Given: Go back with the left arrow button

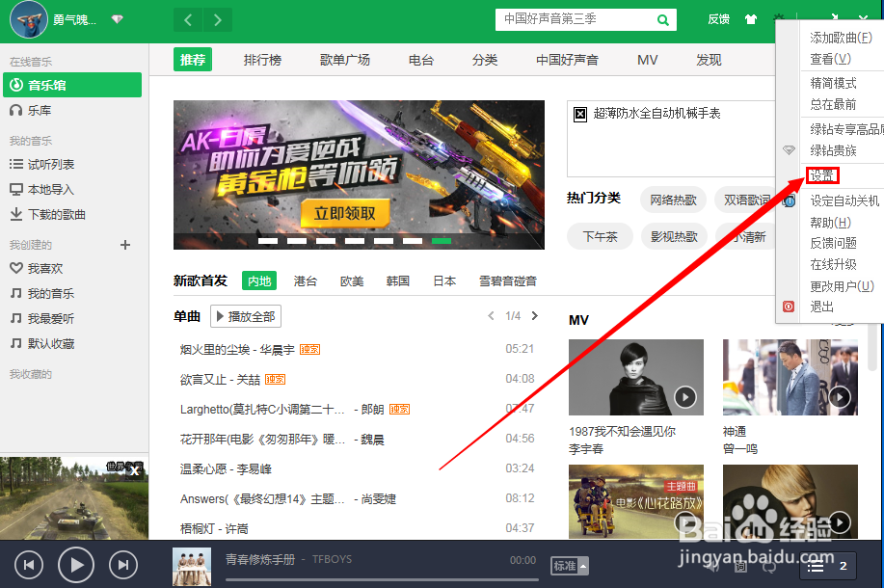Looking at the screenshot, I should pos(188,21).
